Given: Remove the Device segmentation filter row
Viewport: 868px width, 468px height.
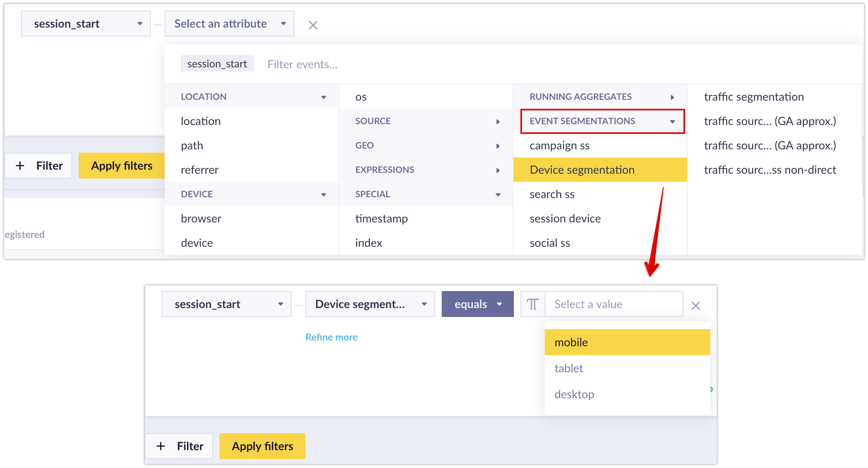Looking at the screenshot, I should click(695, 306).
